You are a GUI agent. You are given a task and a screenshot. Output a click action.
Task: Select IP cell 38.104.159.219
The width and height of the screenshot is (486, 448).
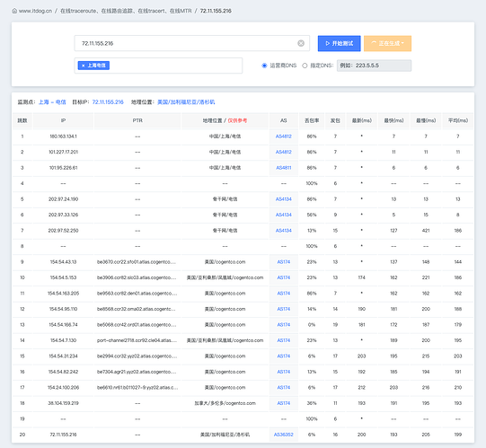[63, 403]
